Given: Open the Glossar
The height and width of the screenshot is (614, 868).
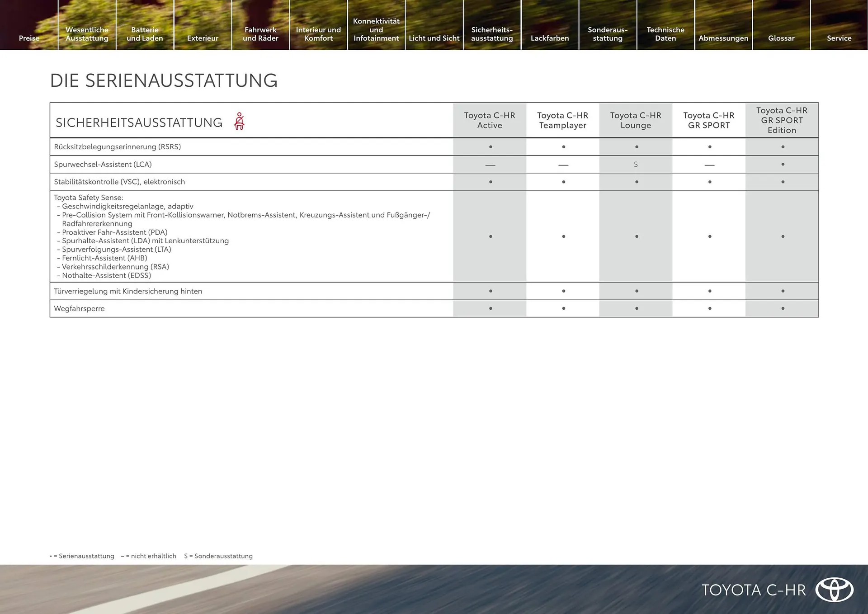Looking at the screenshot, I should click(x=781, y=38).
